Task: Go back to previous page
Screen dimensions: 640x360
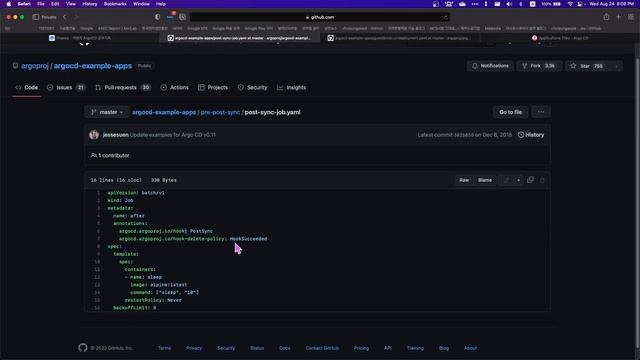Action: point(64,17)
